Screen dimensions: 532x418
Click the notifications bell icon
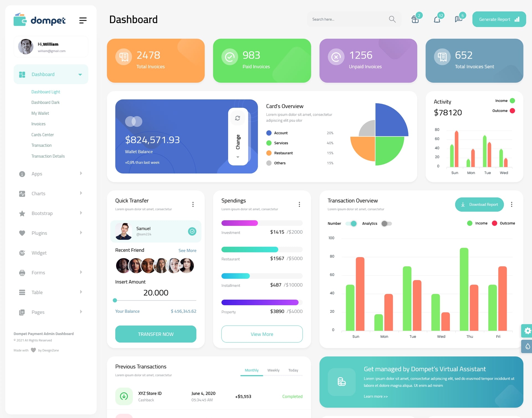pos(437,19)
